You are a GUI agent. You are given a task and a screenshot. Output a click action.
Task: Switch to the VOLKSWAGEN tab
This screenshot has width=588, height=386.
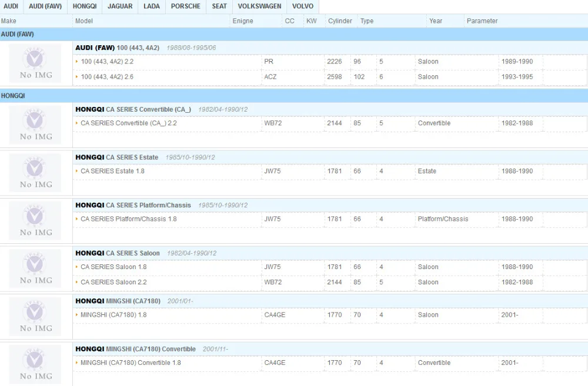click(259, 6)
